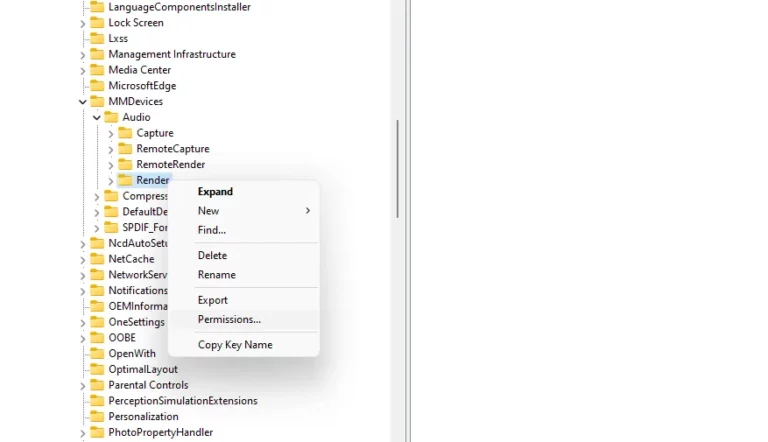768x442 pixels.
Task: Select the Management Infrastructure key label
Action: pos(172,54)
